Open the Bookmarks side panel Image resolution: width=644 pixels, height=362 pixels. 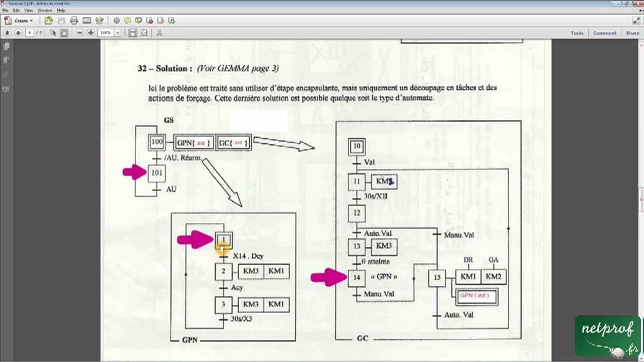[x=6, y=60]
